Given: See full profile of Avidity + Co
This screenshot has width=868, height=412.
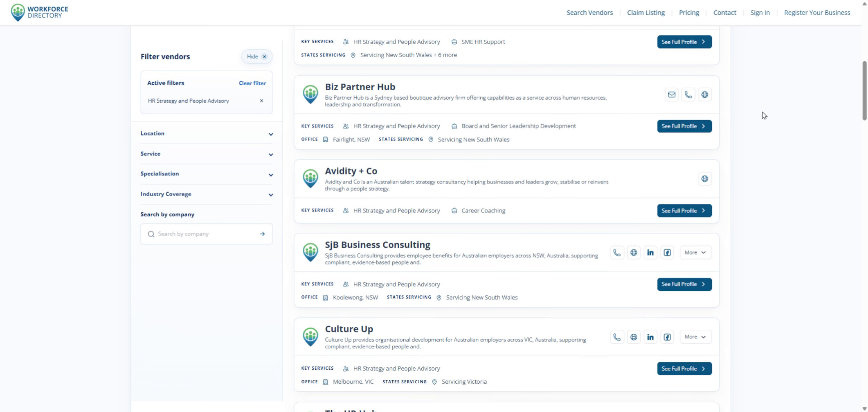Looking at the screenshot, I should (684, 211).
